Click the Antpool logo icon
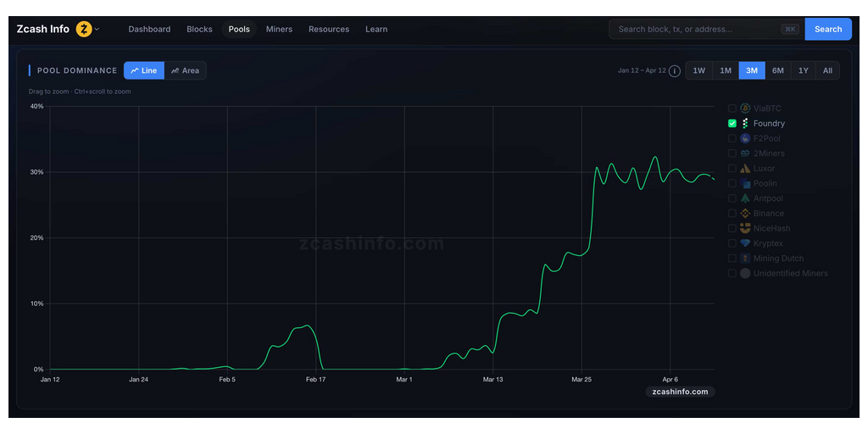Viewport: 868px width, 434px height. click(745, 198)
